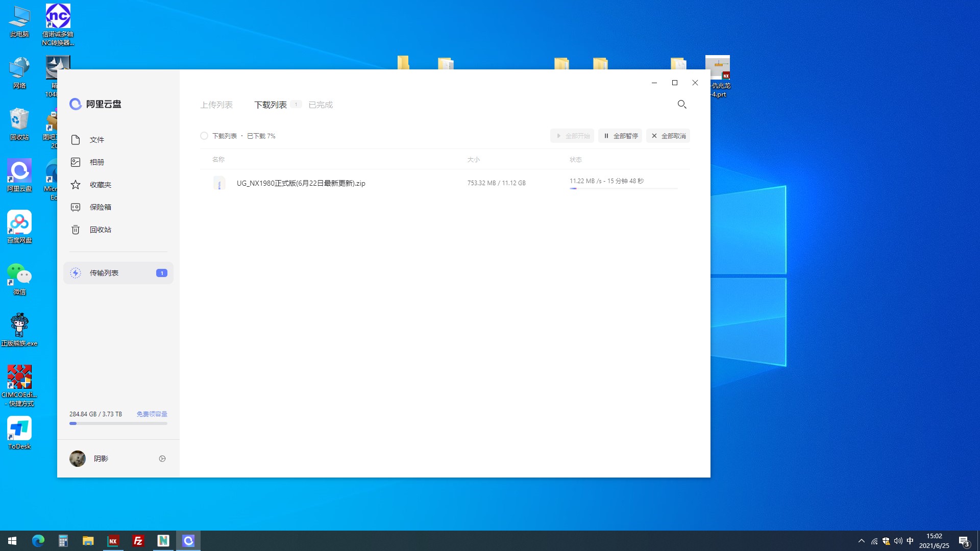Open search with magnifier icon
The width and height of the screenshot is (980, 551).
(682, 104)
